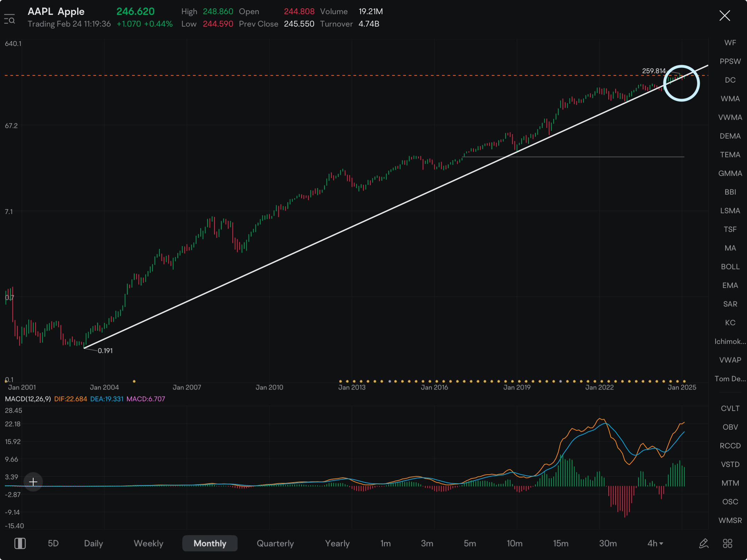The width and height of the screenshot is (747, 560).
Task: Open the indicator grid settings icon
Action: click(x=728, y=543)
